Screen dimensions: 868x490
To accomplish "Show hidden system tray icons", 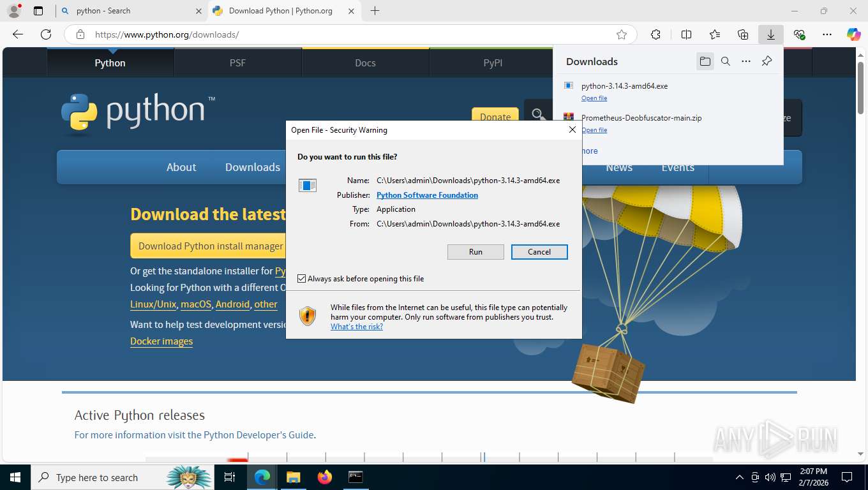I will (740, 477).
